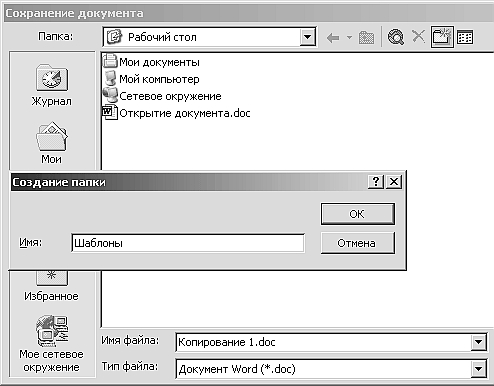Select the Мои документы list item
494x386 pixels.
pos(152,62)
